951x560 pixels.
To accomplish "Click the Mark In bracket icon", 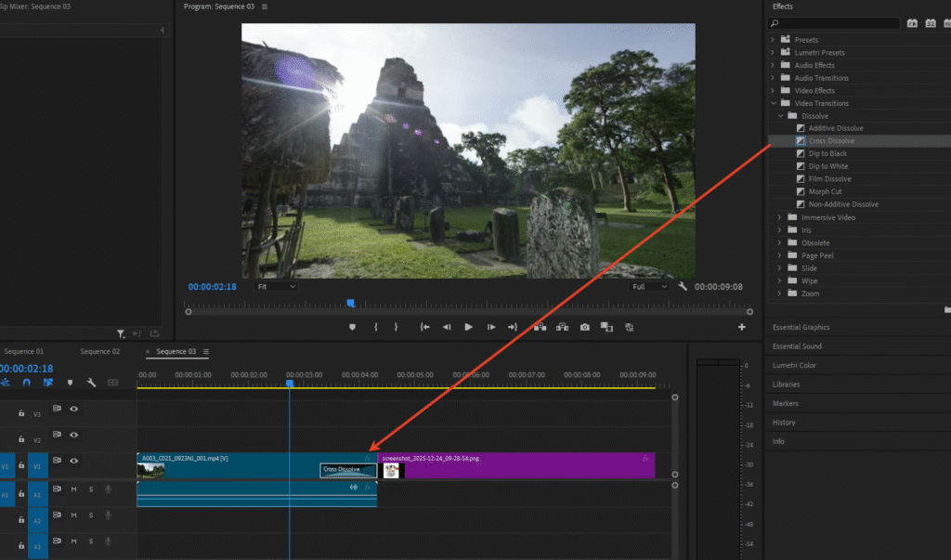I will [375, 327].
